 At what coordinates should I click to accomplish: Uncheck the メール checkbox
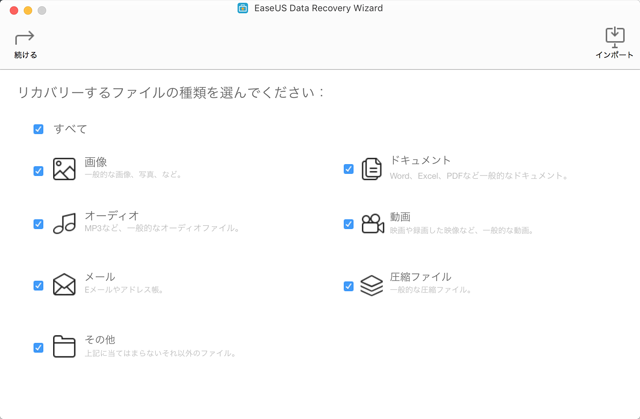coord(38,286)
